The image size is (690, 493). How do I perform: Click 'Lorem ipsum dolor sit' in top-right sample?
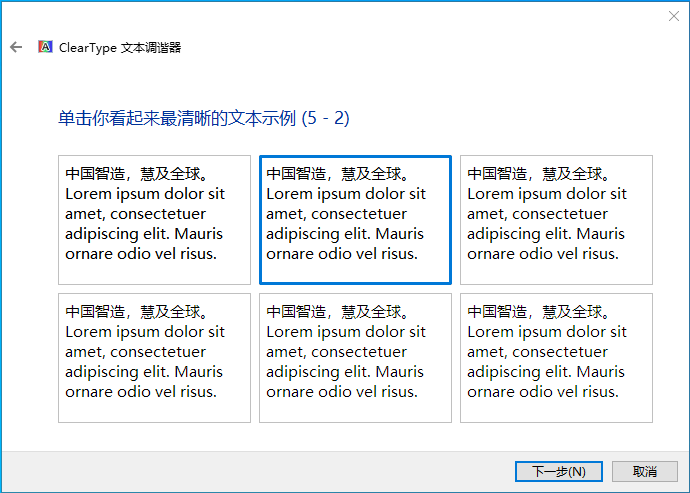coord(547,194)
